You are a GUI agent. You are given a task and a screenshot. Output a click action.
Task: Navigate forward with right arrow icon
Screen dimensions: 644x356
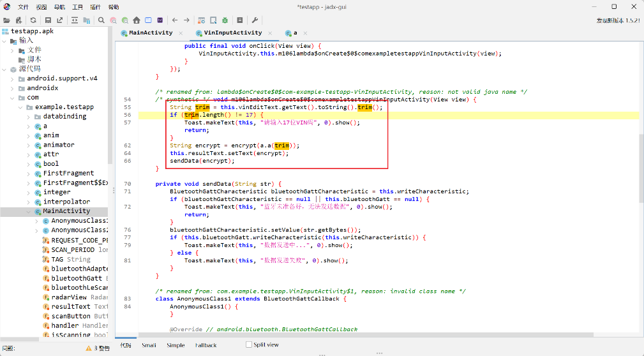tap(186, 20)
